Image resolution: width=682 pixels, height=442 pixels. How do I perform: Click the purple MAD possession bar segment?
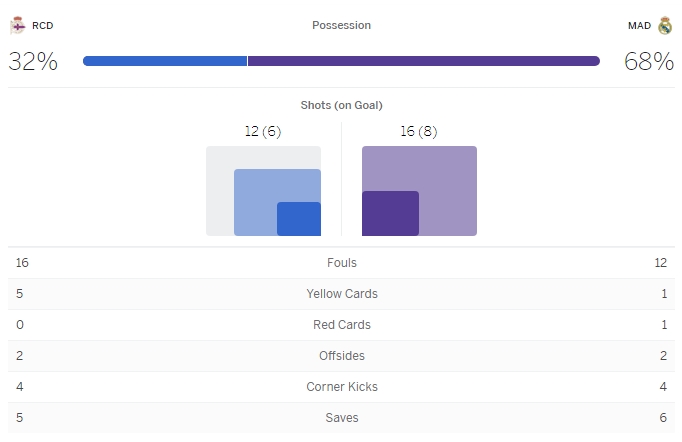tap(423, 61)
